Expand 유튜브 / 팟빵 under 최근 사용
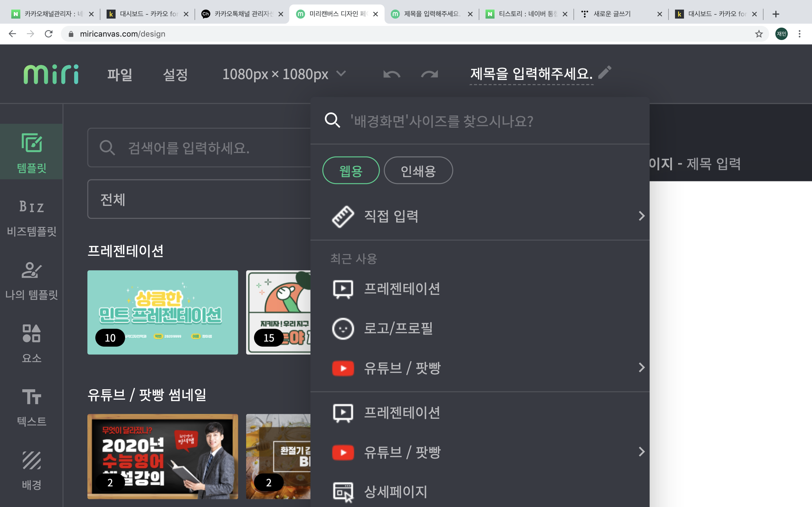This screenshot has width=812, height=507. pos(641,368)
